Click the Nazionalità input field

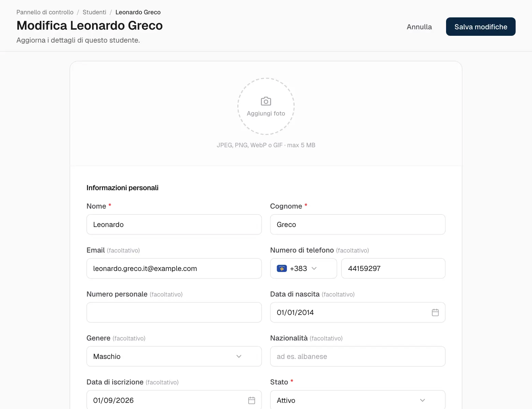click(x=358, y=357)
